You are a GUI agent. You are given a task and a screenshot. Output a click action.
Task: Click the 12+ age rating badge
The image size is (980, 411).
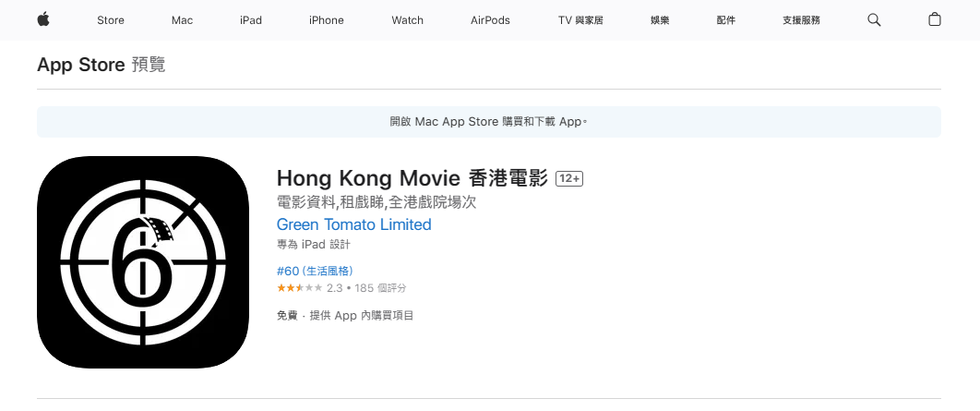coord(569,178)
